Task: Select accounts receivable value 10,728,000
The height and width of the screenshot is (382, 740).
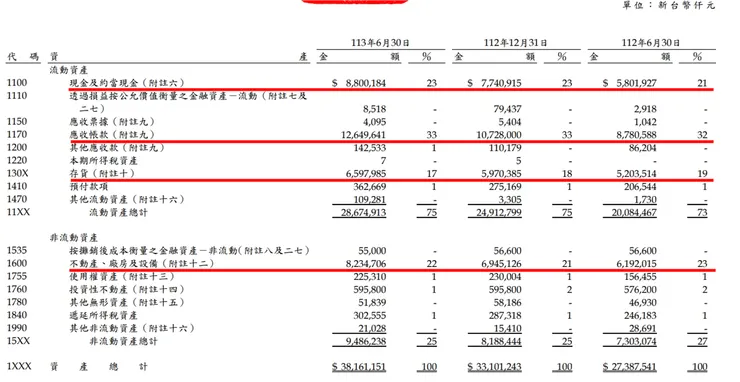Action: [x=499, y=135]
